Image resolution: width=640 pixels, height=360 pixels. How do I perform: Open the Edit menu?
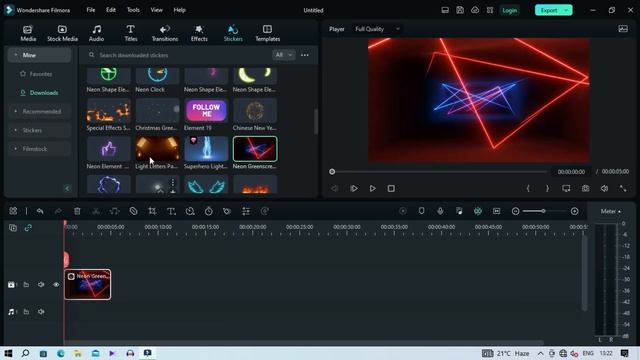pyautogui.click(x=111, y=10)
